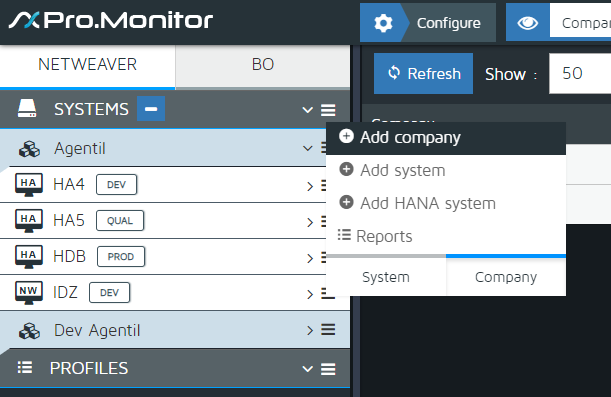Click the DEV badge next to IDZ
The width and height of the screenshot is (611, 397).
click(x=109, y=293)
